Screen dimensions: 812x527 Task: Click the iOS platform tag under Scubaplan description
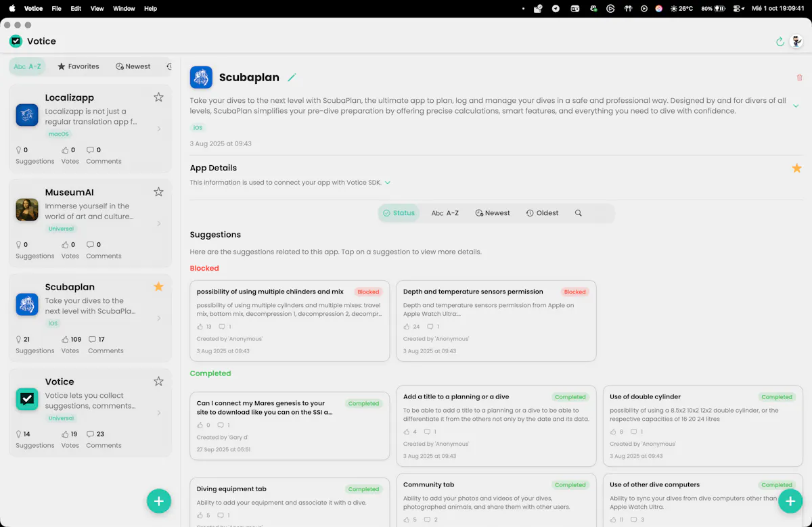pyautogui.click(x=198, y=128)
